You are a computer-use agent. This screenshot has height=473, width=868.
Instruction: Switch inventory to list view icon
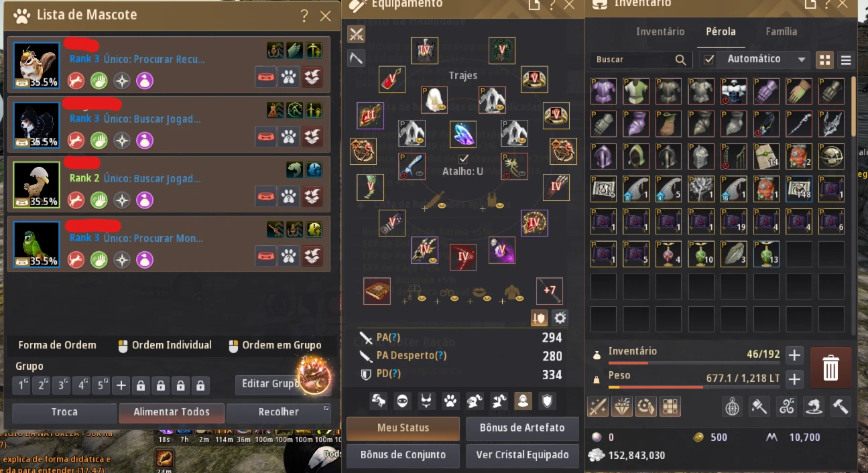[846, 60]
